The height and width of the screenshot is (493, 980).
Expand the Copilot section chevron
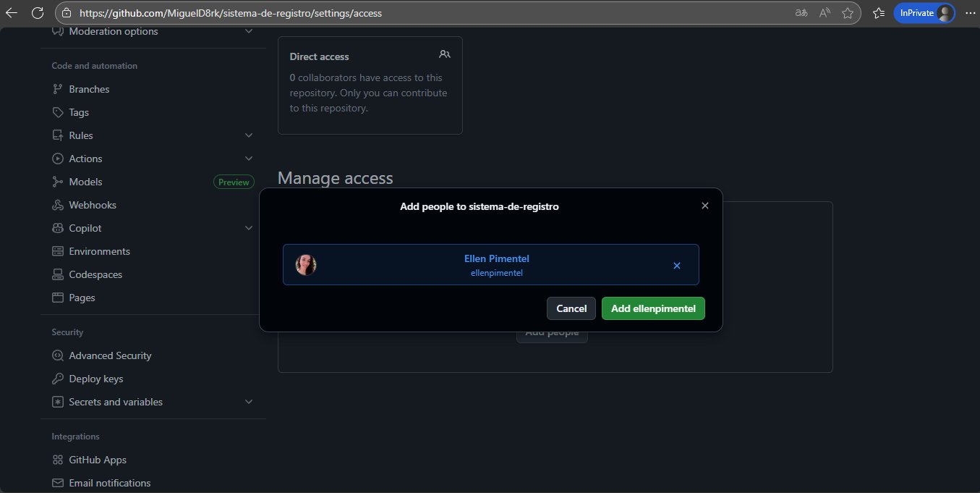tap(249, 228)
